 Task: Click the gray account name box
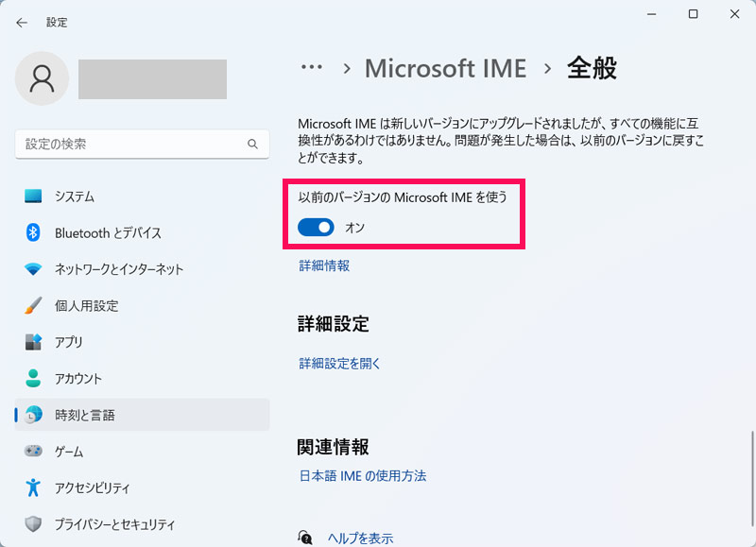tap(152, 79)
